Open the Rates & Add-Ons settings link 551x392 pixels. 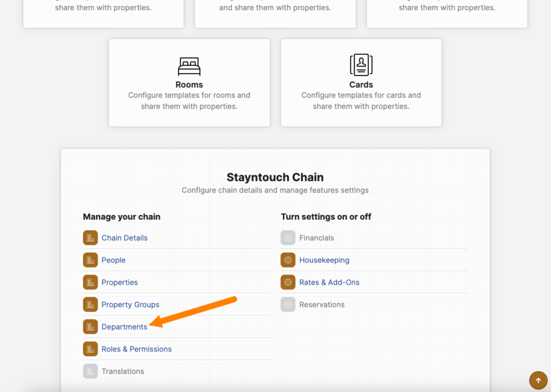pos(329,282)
